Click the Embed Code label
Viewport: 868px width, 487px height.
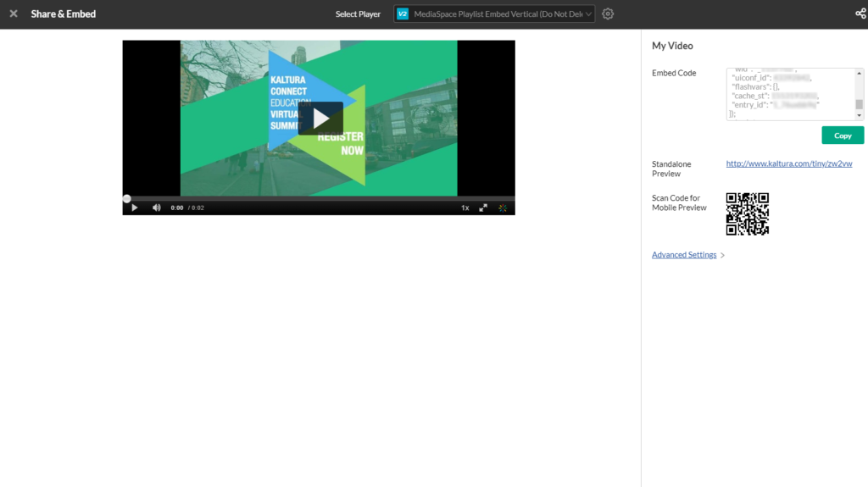coord(674,73)
